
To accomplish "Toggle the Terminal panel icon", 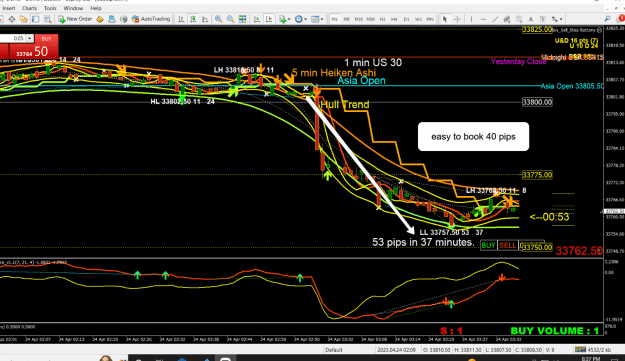I will pyautogui.click(x=35, y=19).
